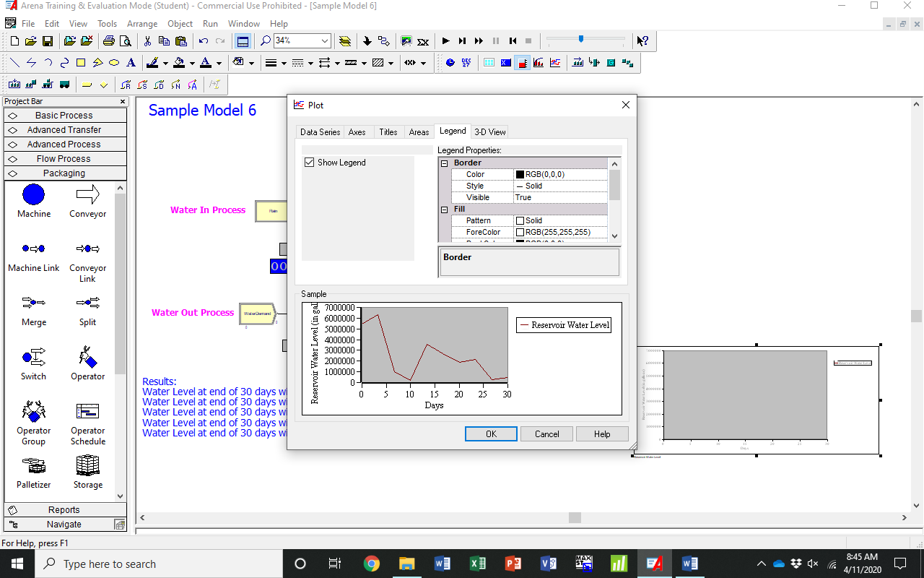The image size is (924, 578).
Task: Select the Box drawing tool
Action: click(x=81, y=63)
